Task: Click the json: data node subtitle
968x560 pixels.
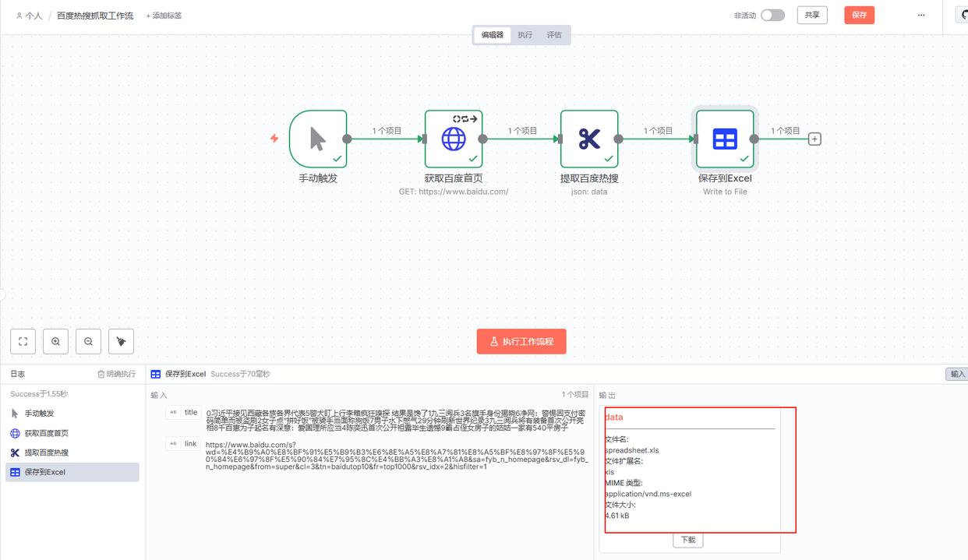Action: [589, 192]
